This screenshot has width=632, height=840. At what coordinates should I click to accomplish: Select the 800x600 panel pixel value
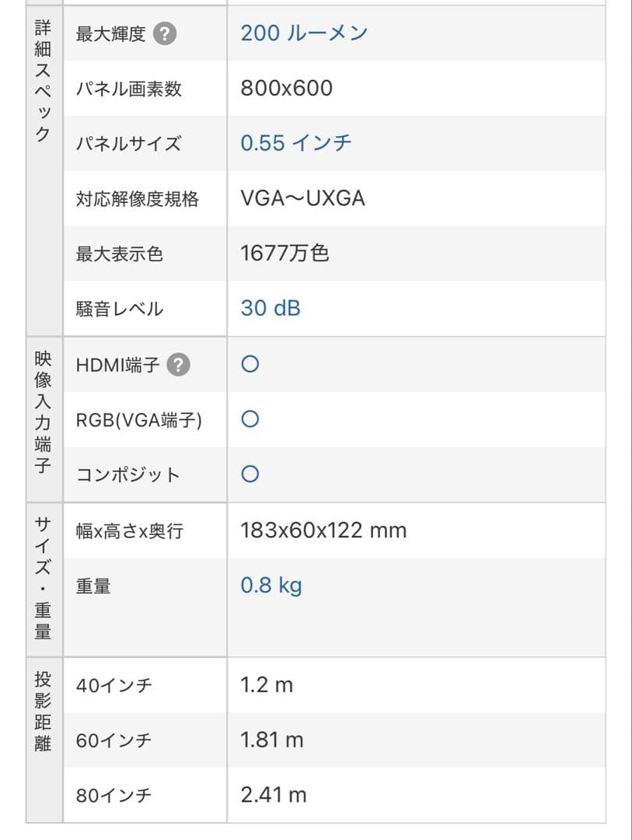click(x=288, y=88)
